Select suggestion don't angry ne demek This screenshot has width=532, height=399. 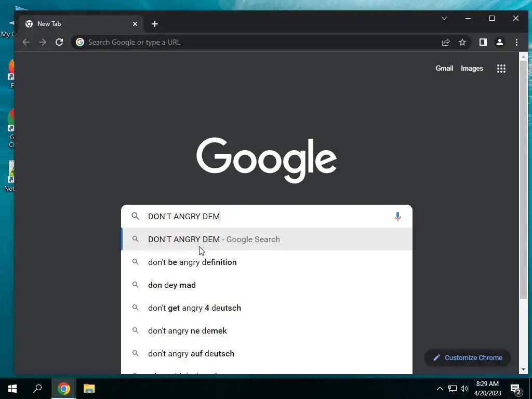pos(267,330)
